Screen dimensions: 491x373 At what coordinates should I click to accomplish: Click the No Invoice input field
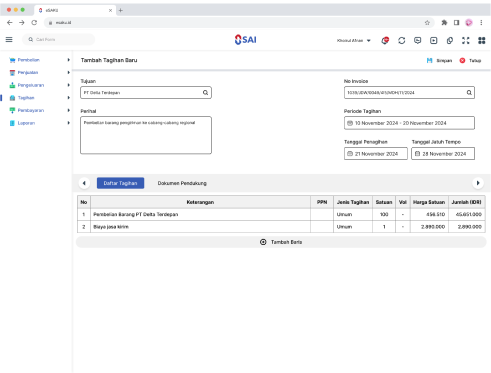(409, 93)
